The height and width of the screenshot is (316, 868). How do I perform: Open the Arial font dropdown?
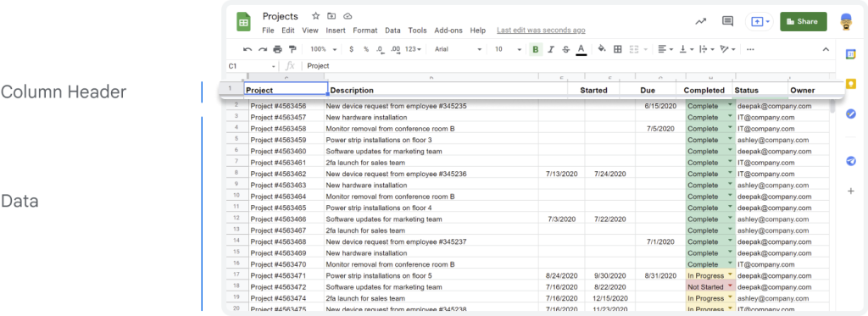tap(458, 49)
